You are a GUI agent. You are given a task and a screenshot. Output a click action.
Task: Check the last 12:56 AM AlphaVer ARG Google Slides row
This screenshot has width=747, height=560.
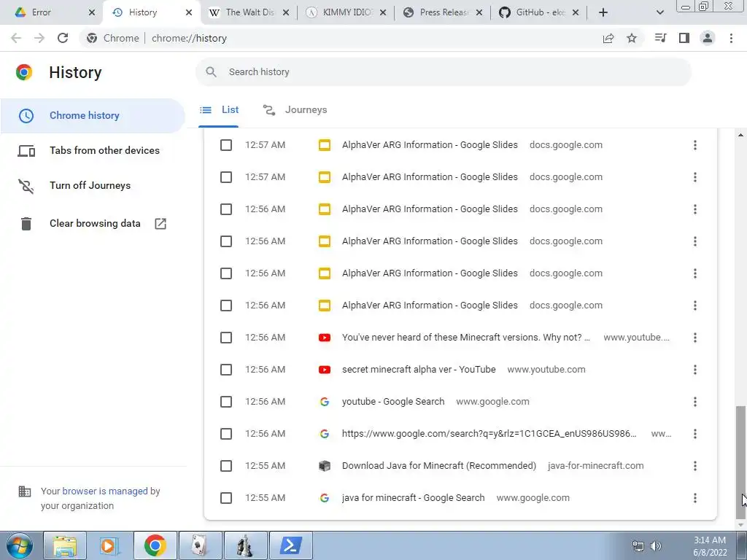point(226,306)
